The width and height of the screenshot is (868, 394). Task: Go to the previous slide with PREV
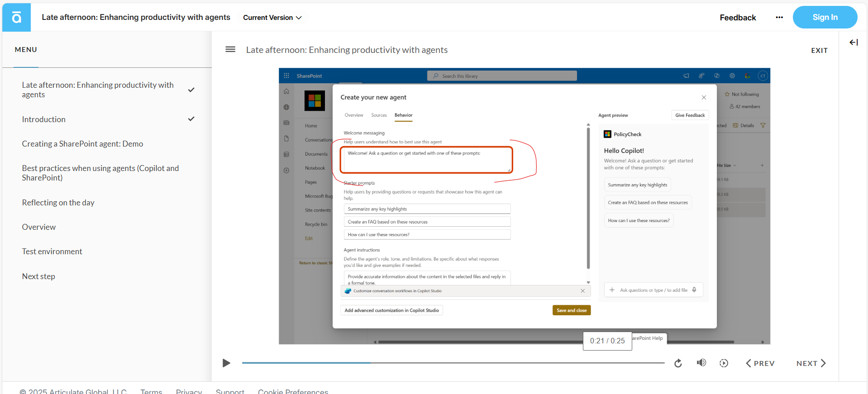tap(760, 363)
